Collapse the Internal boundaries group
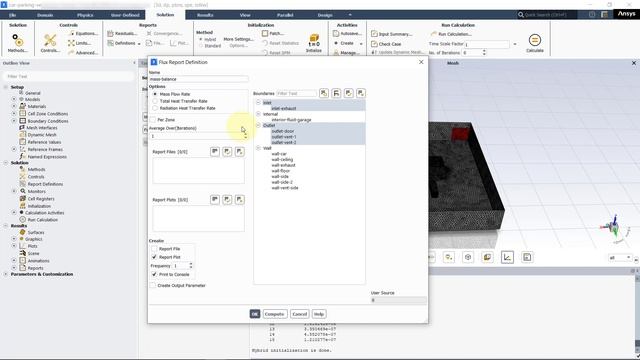This screenshot has width=640, height=360. 258,114
